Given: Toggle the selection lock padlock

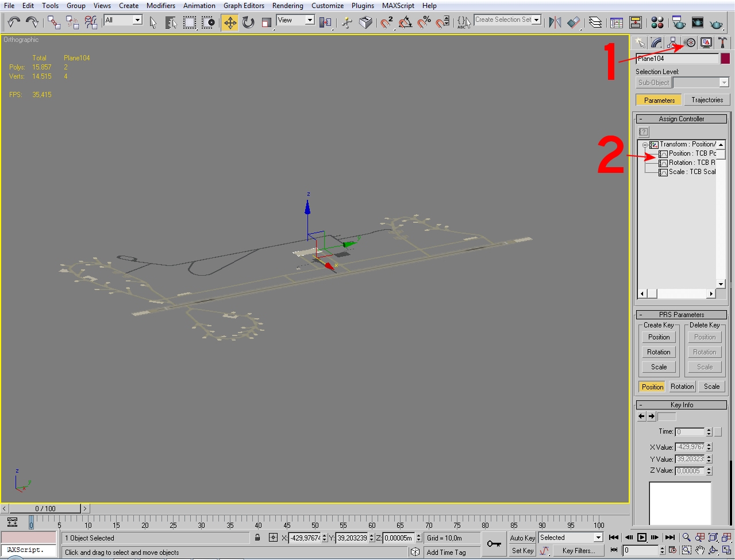Looking at the screenshot, I should point(257,538).
